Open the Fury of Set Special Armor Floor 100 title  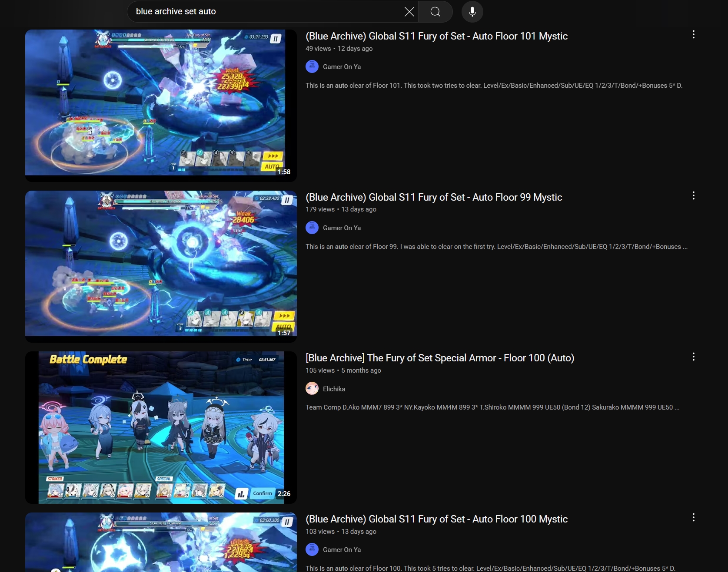click(x=440, y=358)
